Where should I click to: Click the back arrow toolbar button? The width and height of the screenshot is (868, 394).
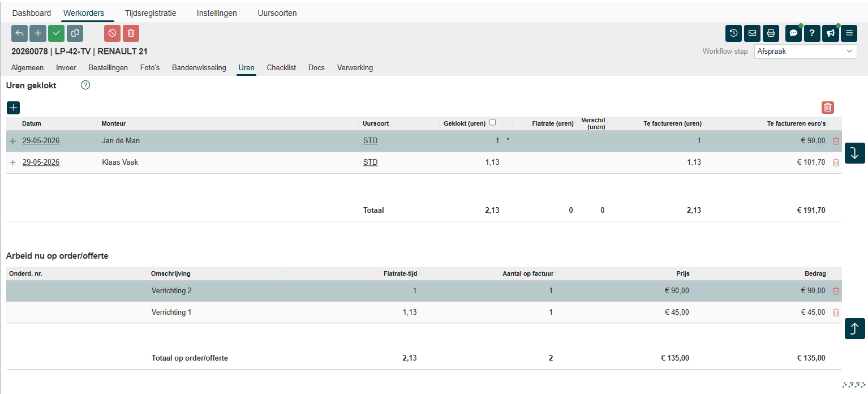pyautogui.click(x=19, y=33)
